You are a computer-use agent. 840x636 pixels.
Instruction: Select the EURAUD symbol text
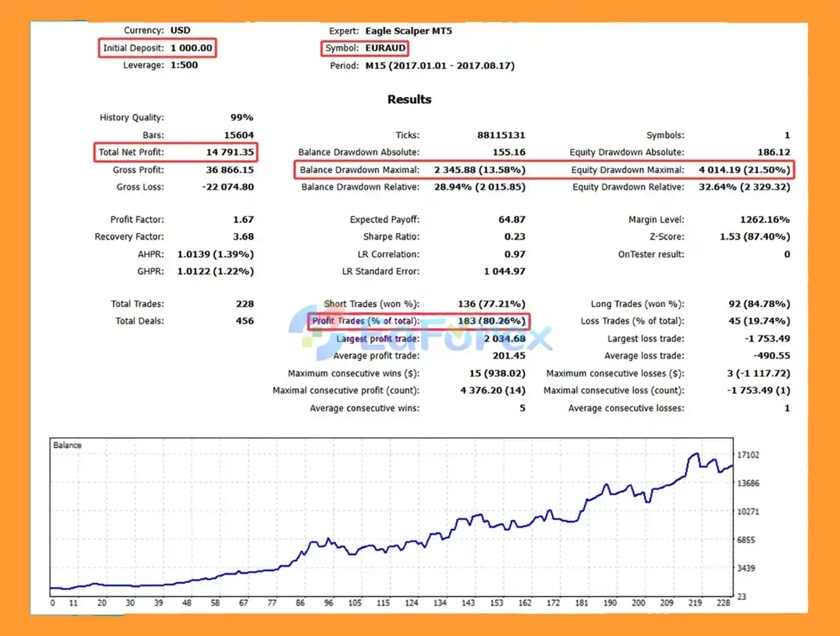point(385,48)
